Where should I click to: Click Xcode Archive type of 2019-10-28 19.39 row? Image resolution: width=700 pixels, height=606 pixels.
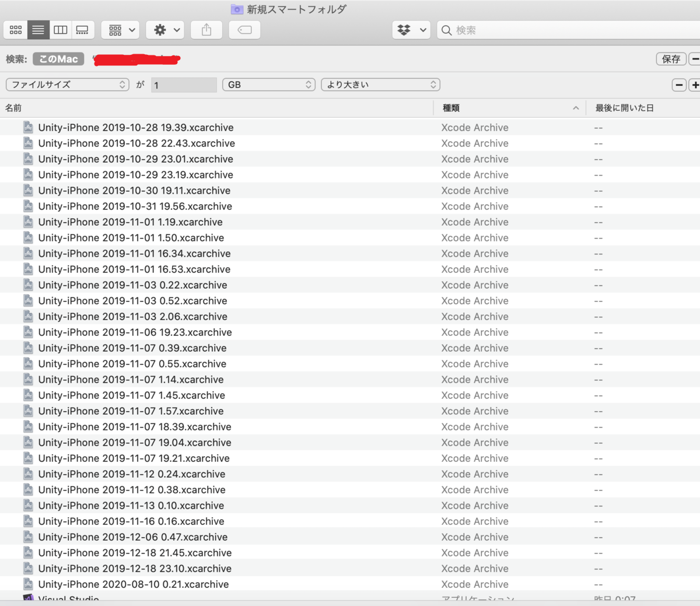tap(475, 127)
